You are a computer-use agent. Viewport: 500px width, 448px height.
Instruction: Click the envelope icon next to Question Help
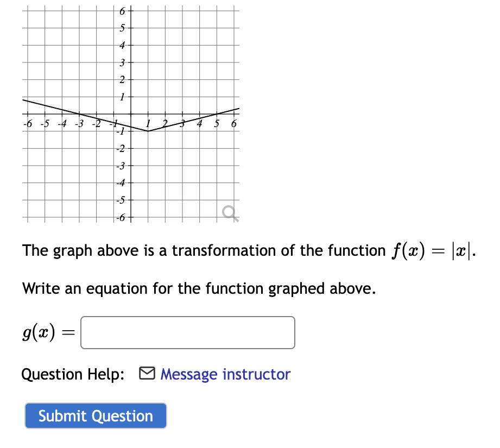tap(147, 374)
